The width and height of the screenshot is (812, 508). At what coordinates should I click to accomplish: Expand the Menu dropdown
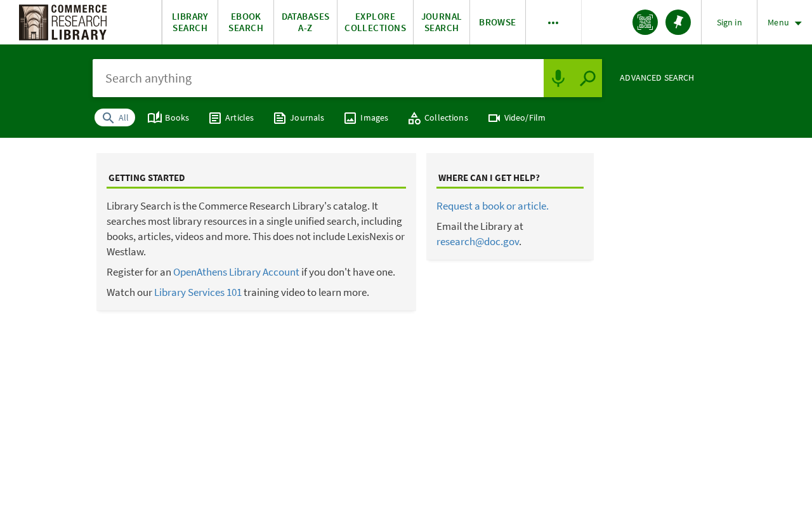point(784,22)
